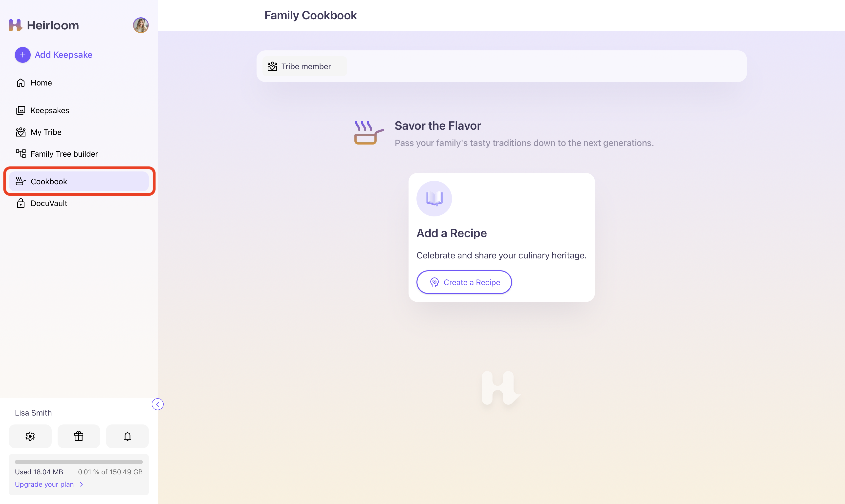Click the storage usage progress bar
Screen dimensions: 845x504
click(79, 462)
